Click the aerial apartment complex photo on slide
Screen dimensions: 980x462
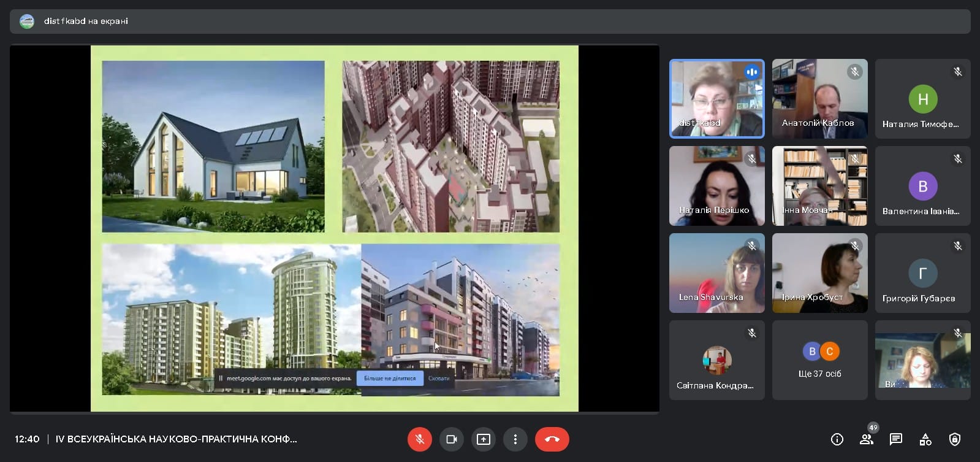click(x=451, y=146)
